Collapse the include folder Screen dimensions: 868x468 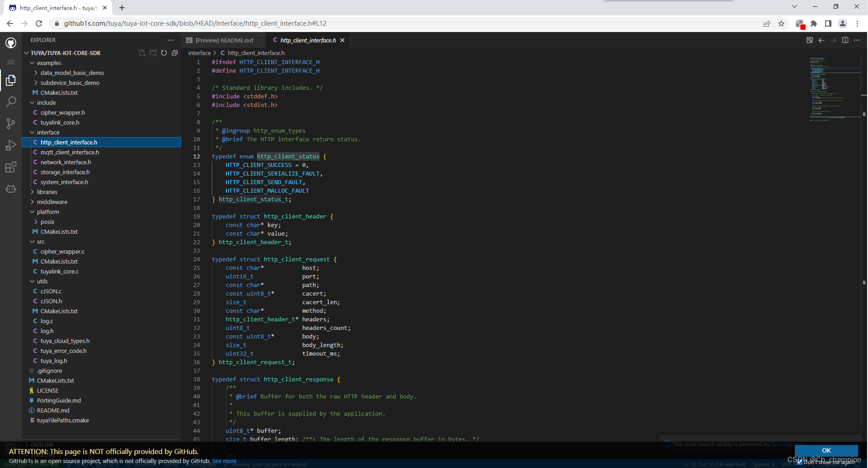[32, 102]
